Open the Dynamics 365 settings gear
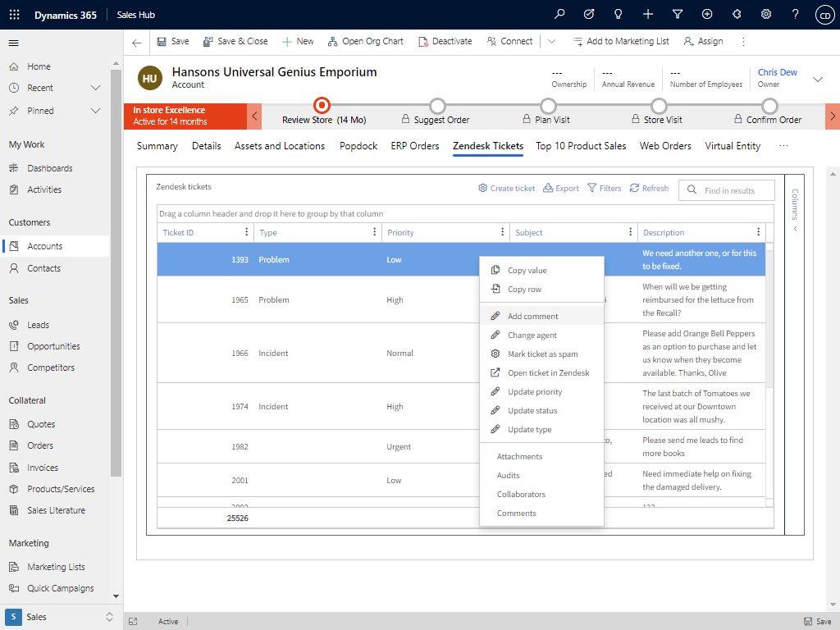 pyautogui.click(x=765, y=13)
